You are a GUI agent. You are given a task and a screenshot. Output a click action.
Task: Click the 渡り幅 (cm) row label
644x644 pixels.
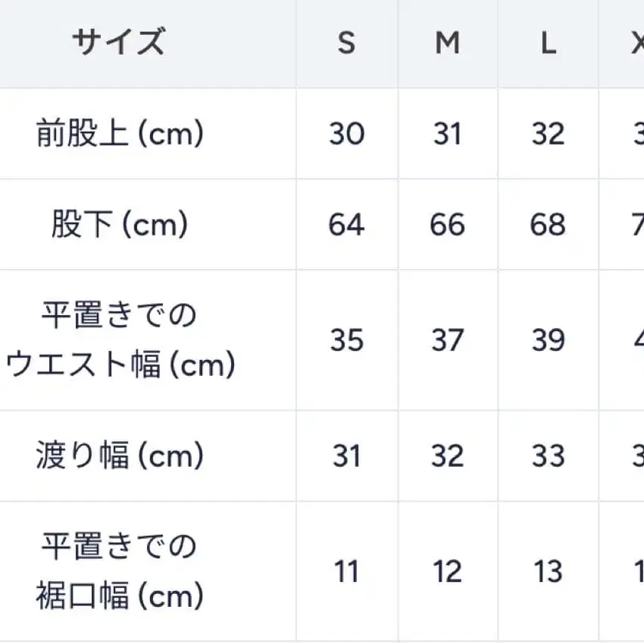(x=120, y=456)
